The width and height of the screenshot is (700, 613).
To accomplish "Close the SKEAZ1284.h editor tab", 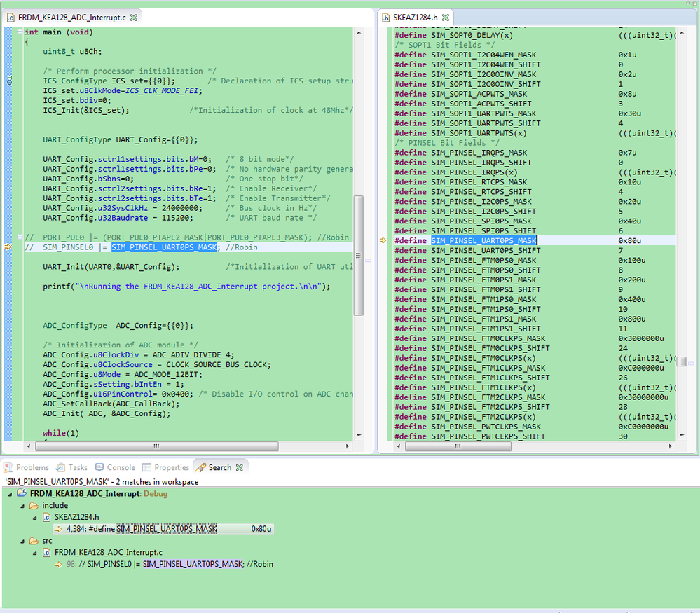I will tap(445, 18).
